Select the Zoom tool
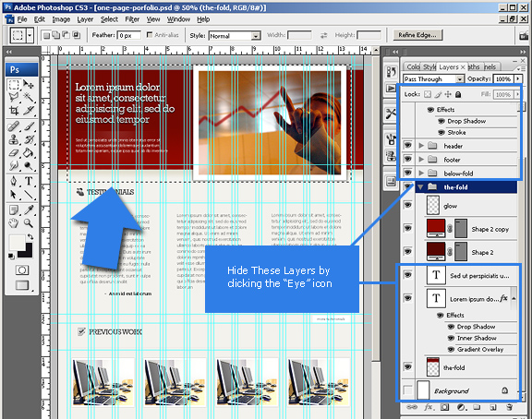The width and height of the screenshot is (532, 419). point(29,223)
